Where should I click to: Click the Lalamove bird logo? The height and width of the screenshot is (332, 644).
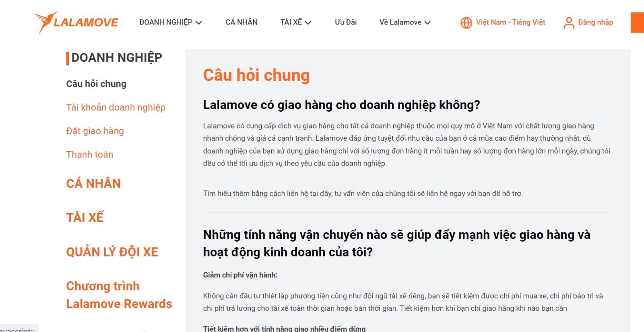pos(76,22)
